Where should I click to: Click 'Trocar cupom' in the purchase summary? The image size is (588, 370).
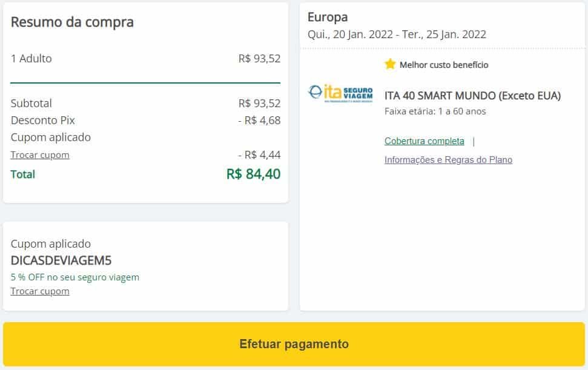click(40, 155)
